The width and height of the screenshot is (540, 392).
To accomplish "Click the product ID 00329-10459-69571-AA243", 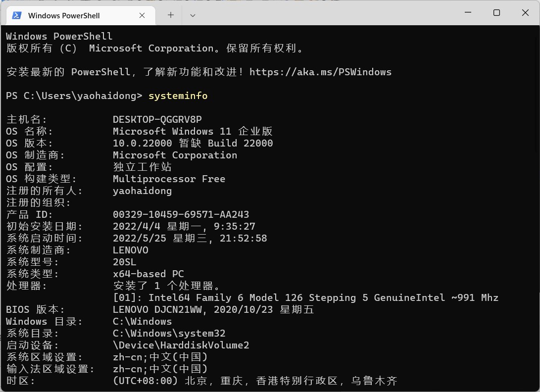I will click(x=181, y=215).
